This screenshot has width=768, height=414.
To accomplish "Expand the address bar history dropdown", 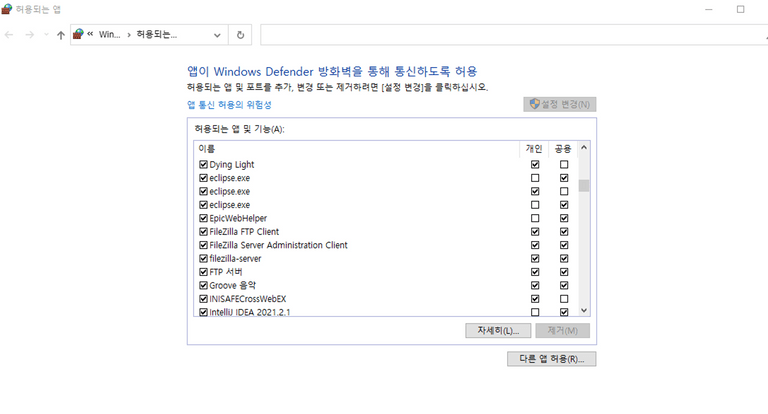I will [217, 35].
